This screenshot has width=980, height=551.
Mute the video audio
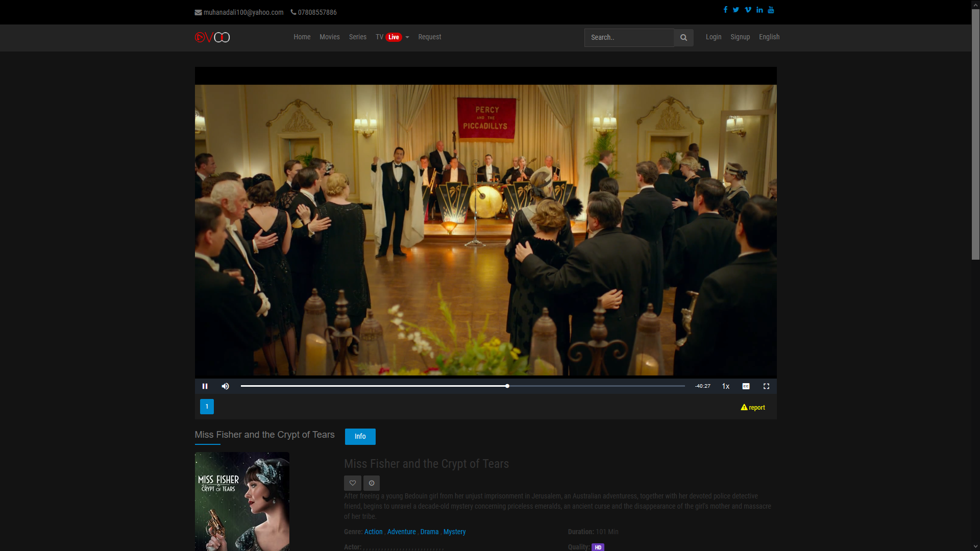coord(225,386)
